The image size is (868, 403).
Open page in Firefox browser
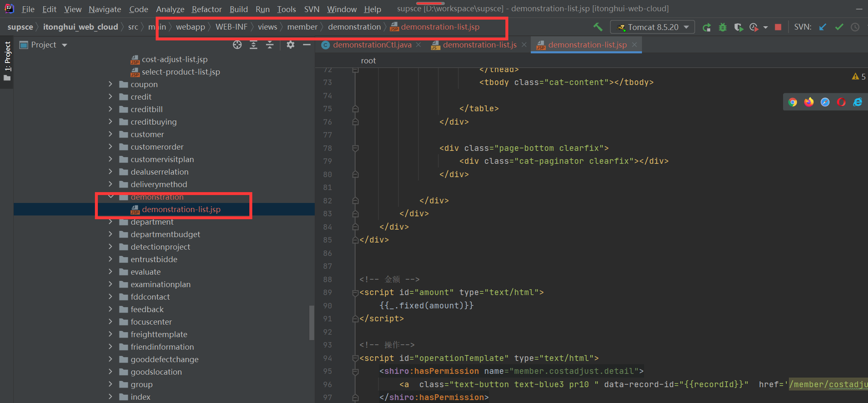coord(809,102)
